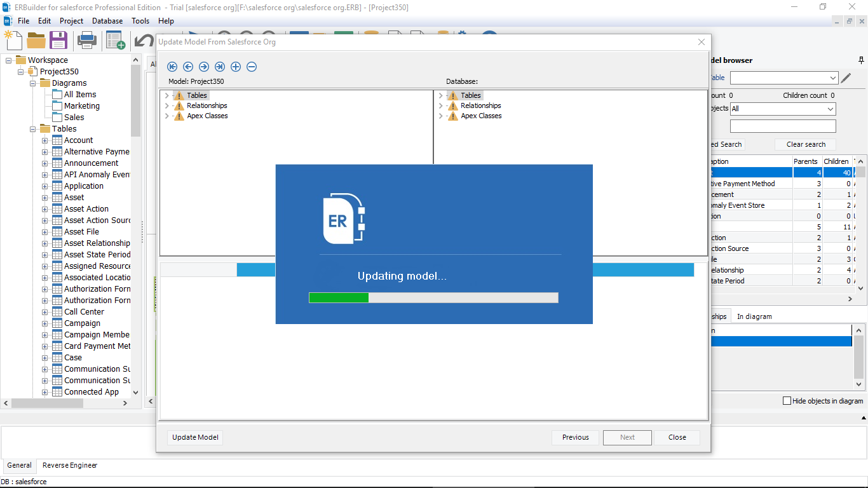This screenshot has height=488, width=868.
Task: Go to first difference in the dialog
Action: point(172,67)
